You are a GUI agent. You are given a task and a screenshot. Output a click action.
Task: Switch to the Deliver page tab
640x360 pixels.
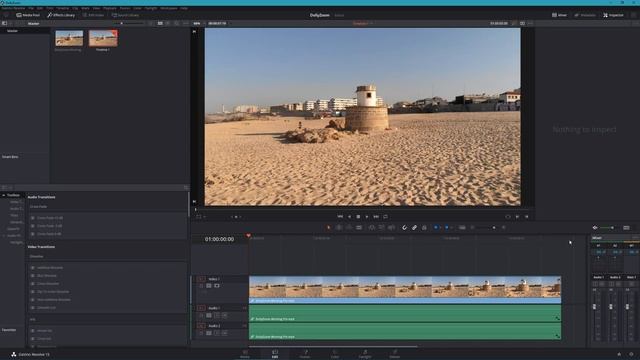pos(395,354)
